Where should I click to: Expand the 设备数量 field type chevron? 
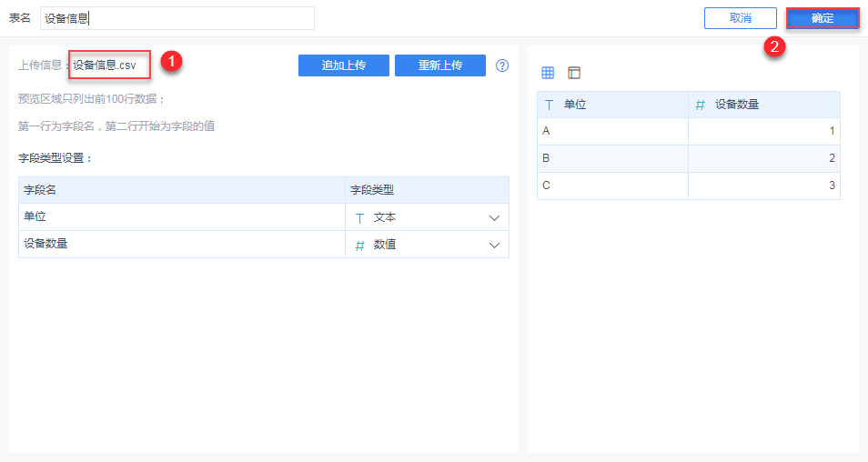coord(495,245)
